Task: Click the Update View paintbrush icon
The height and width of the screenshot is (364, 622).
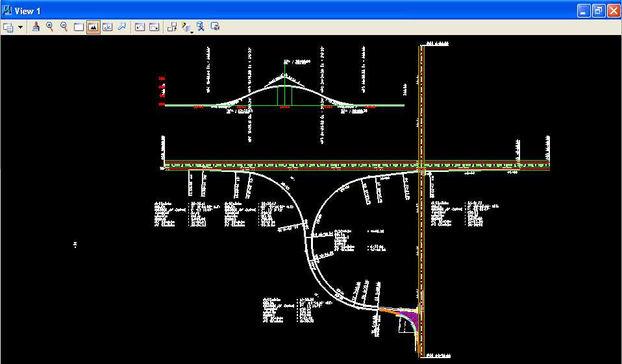Action: [36, 27]
